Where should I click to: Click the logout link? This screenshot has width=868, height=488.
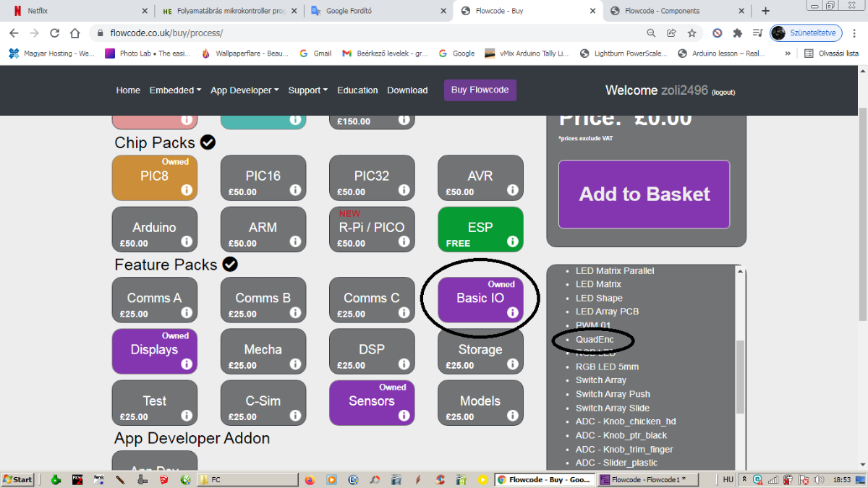[723, 93]
